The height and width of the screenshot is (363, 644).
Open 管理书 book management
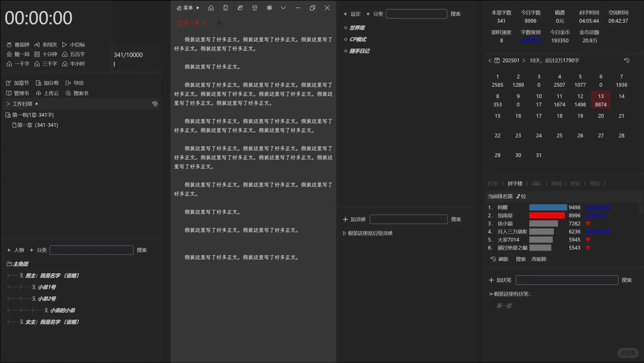(x=17, y=93)
